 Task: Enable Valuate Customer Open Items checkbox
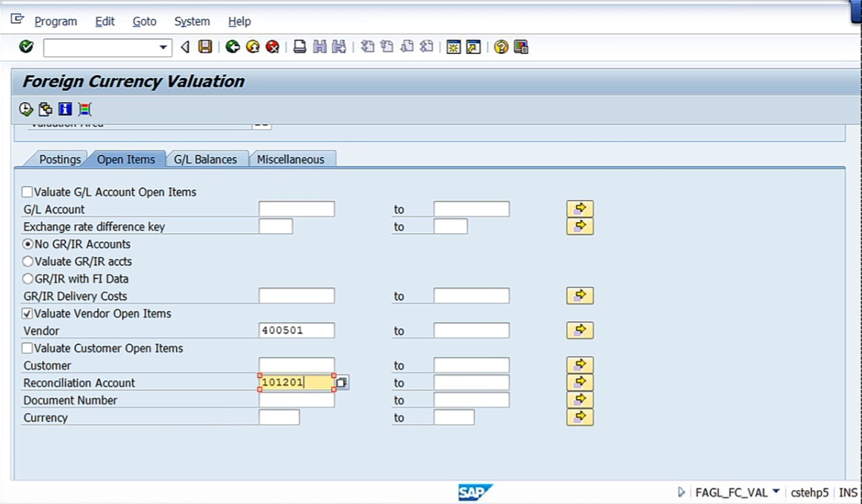[x=27, y=348]
